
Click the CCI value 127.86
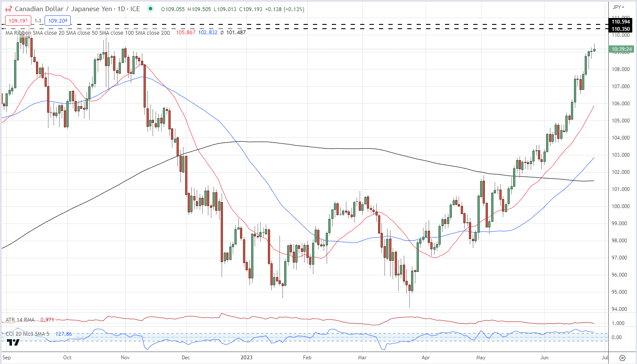63,334
